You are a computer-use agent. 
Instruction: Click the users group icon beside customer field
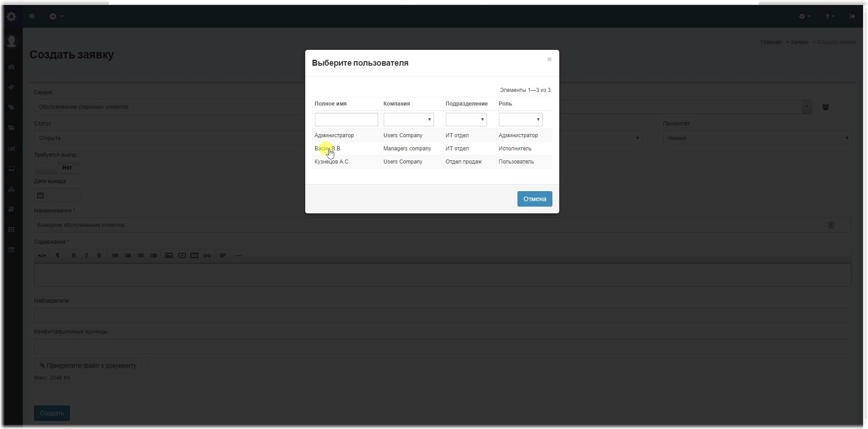tap(825, 107)
